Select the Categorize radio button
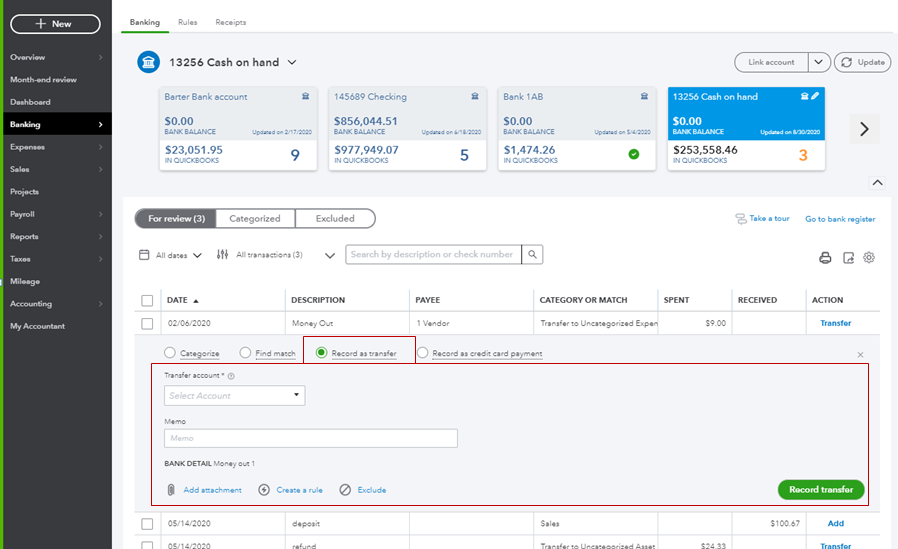Screen dimensions: 898x549 pos(170,353)
